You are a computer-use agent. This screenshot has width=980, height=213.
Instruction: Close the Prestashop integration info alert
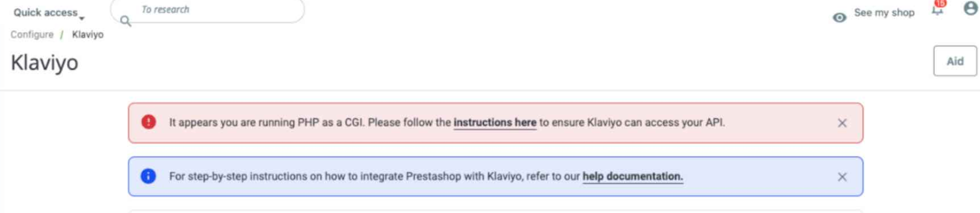[842, 177]
